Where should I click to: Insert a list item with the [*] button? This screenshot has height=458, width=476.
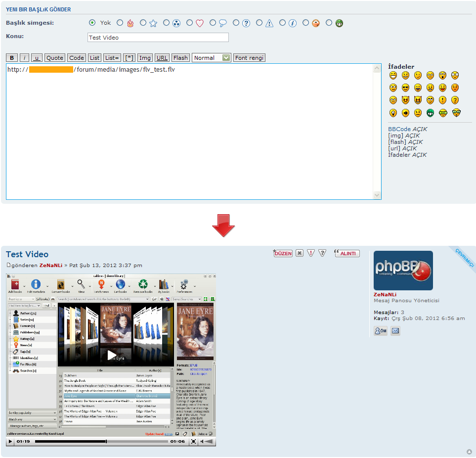(x=130, y=58)
